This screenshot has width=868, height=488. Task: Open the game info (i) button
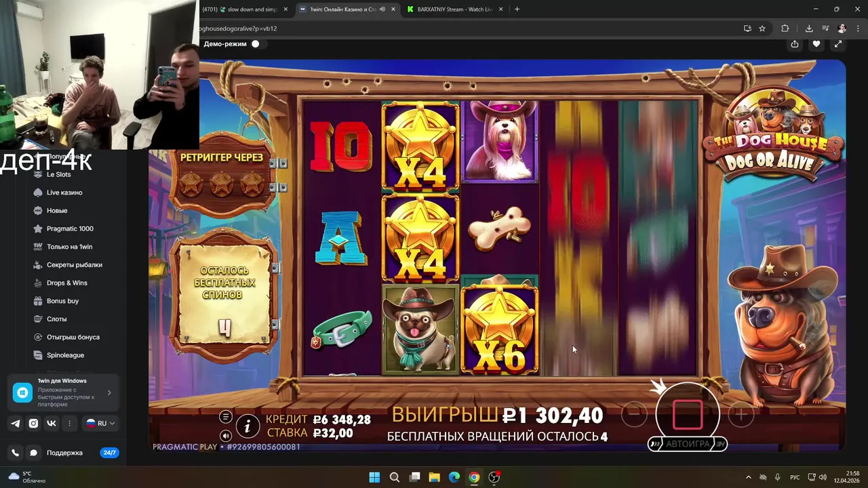(248, 426)
